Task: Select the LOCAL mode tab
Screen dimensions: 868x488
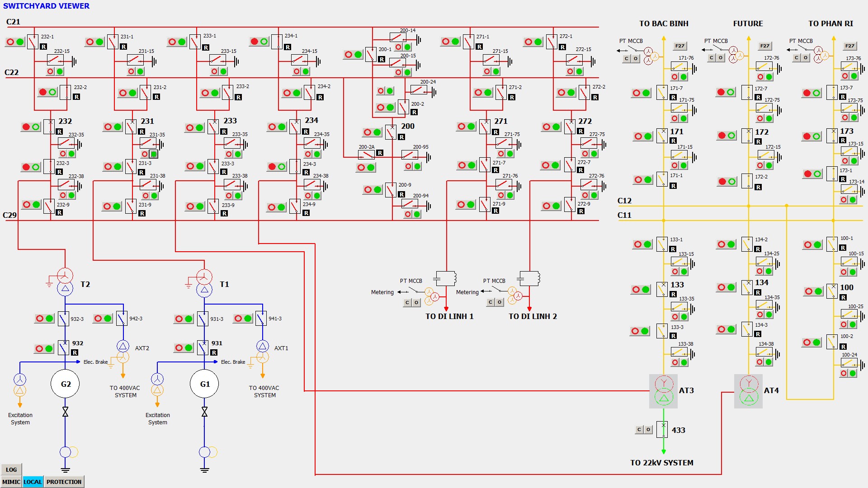Action: tap(33, 482)
